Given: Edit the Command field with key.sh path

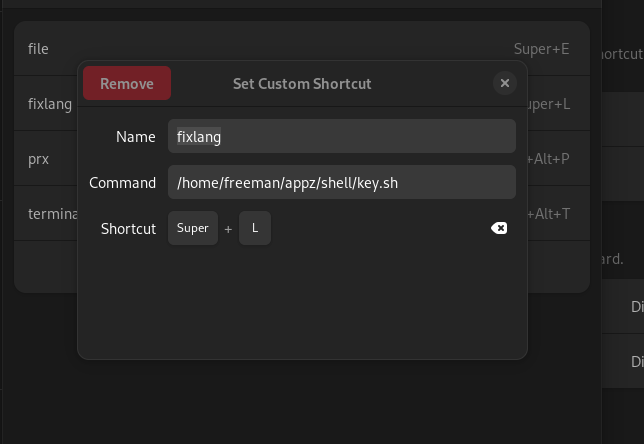Looking at the screenshot, I should [342, 182].
